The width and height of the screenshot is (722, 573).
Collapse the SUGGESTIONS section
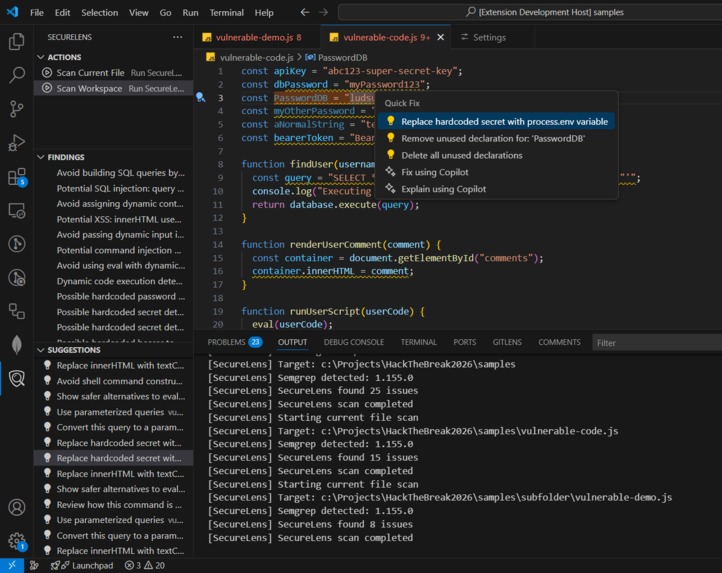click(x=113, y=350)
